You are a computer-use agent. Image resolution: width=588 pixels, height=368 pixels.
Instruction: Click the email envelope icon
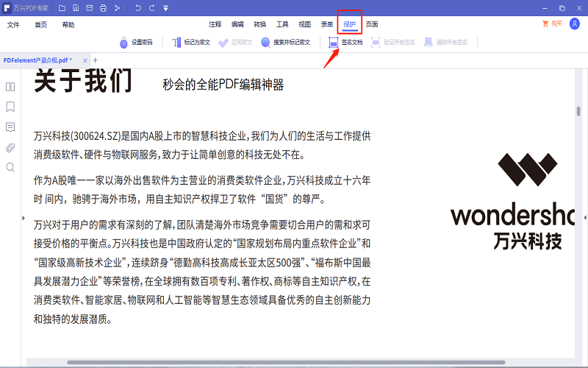(x=88, y=8)
